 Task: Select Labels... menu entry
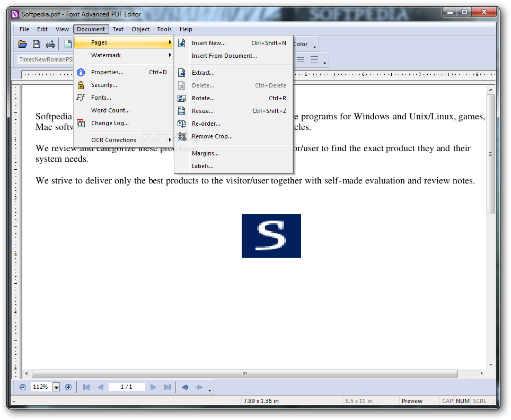point(234,166)
